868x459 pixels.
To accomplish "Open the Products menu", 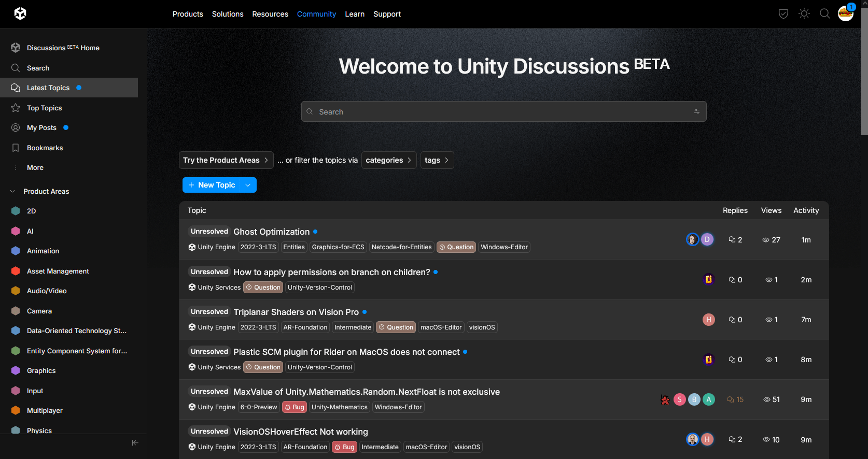I will click(188, 14).
